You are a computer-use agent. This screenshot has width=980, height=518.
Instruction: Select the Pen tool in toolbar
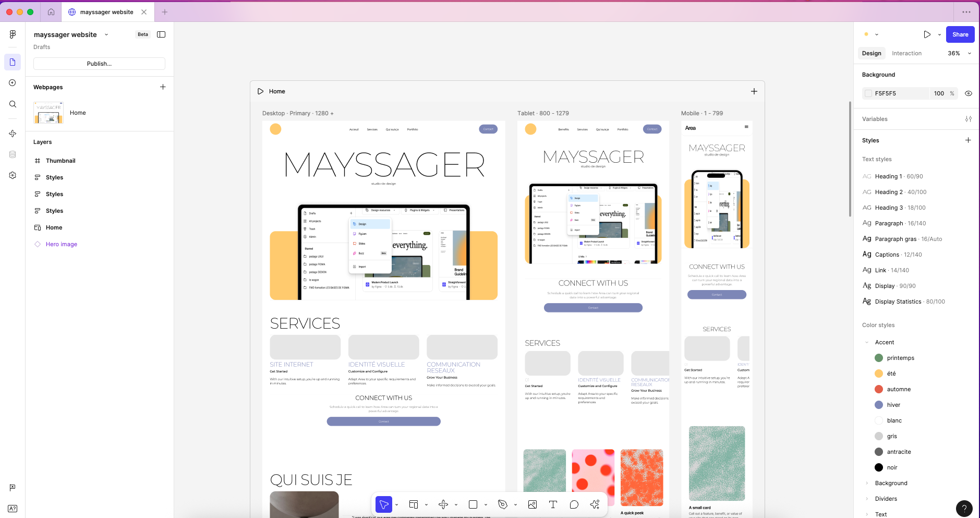(x=503, y=504)
